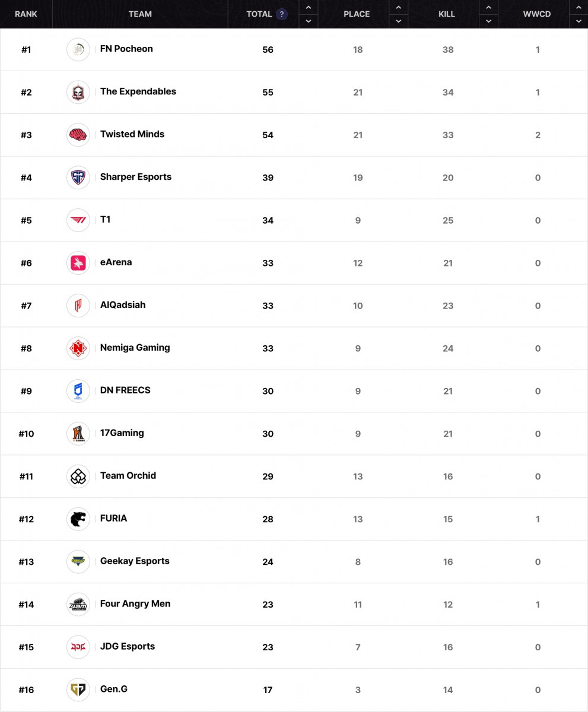Click the Gen.G team logo
588x712 pixels.
point(78,690)
